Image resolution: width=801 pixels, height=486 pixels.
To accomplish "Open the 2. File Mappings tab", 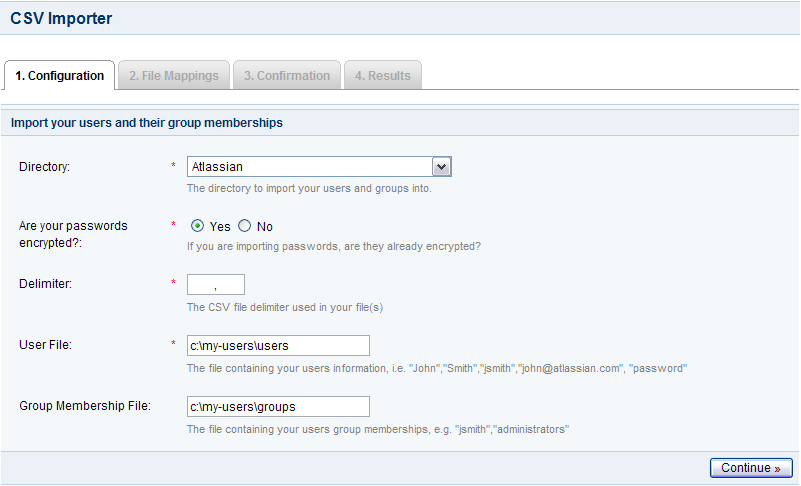I will coord(174,76).
